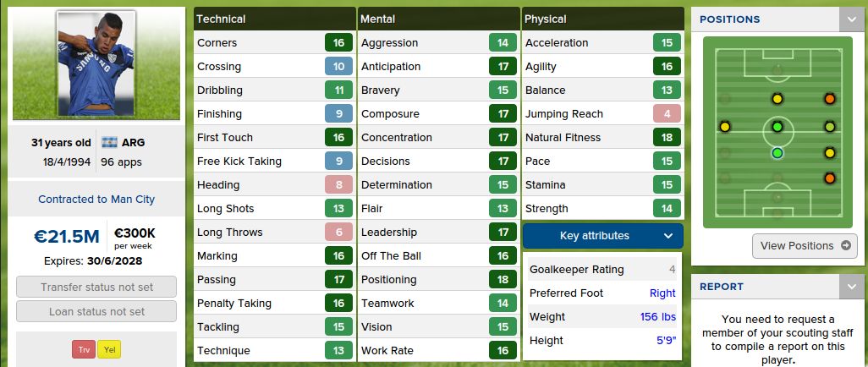The width and height of the screenshot is (868, 367).
Task: Click the Natural Fitness rating box 18
Action: [x=667, y=137]
